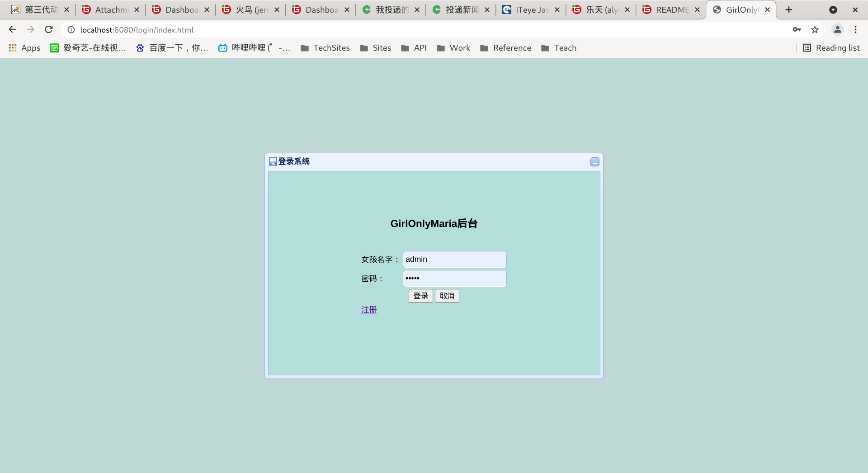This screenshot has width=868, height=473.
Task: Click the 取消 cancel button
Action: pos(447,296)
